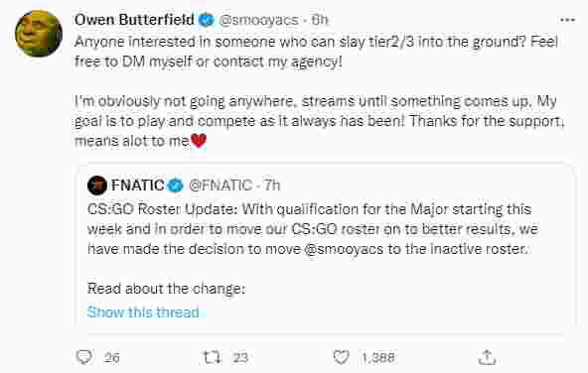
Task: Share the tweet with upload arrow icon
Action: [x=487, y=357]
